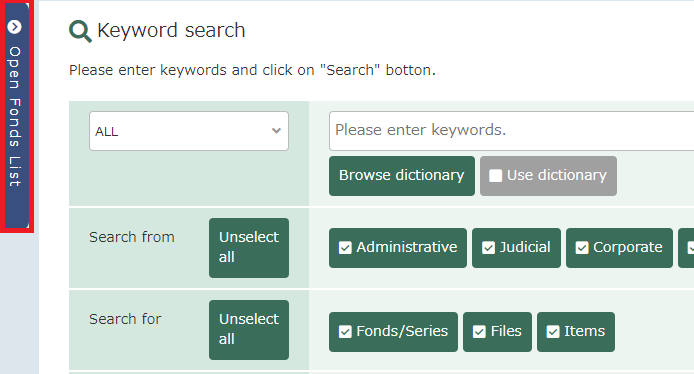Click the Open Fonds List vertical text
The image size is (694, 374).
point(15,116)
